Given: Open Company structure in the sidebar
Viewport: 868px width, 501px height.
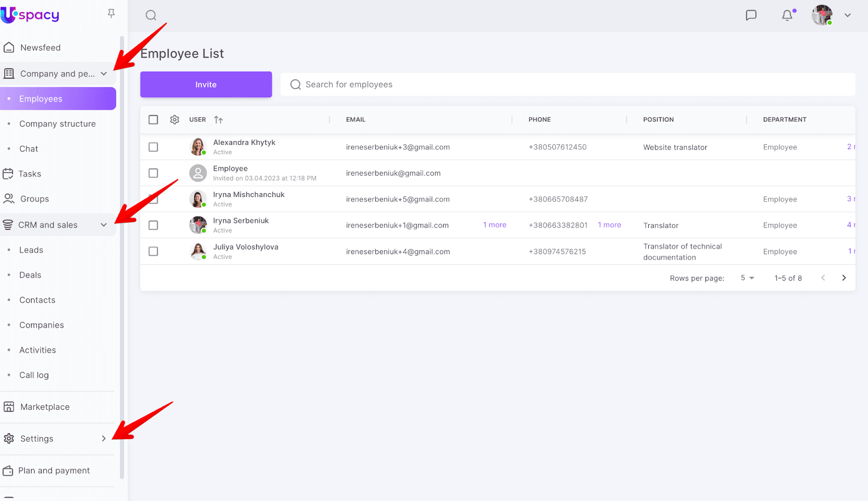Looking at the screenshot, I should [x=58, y=124].
